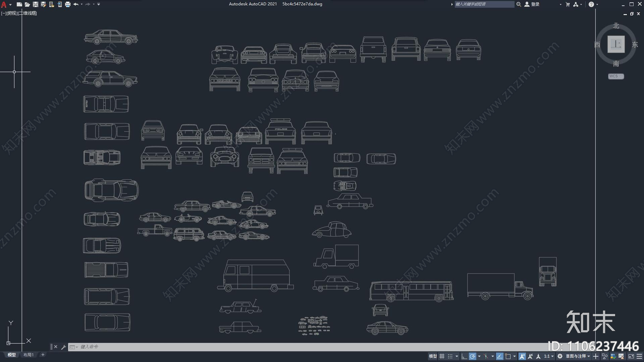This screenshot has height=362, width=644.
Task: Click the 二维线框 visual style label
Action: tap(27, 13)
